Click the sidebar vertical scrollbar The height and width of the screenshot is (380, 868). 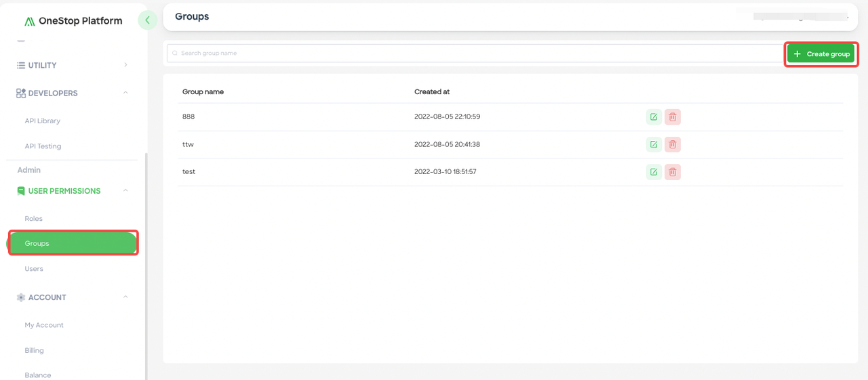click(146, 266)
